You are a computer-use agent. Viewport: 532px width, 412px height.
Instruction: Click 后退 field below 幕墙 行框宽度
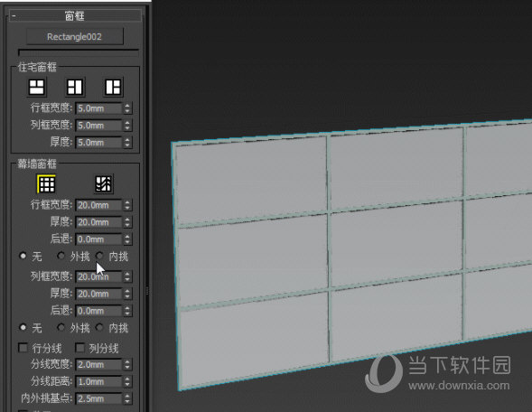(x=98, y=239)
